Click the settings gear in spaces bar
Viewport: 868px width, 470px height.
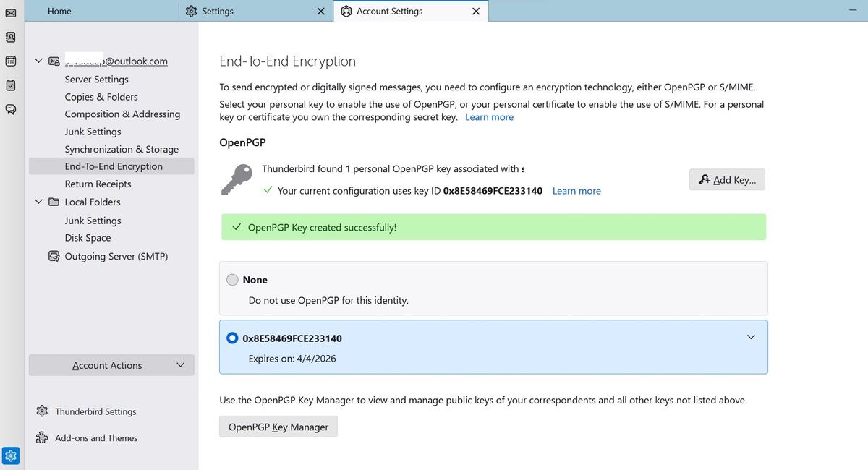tap(11, 456)
